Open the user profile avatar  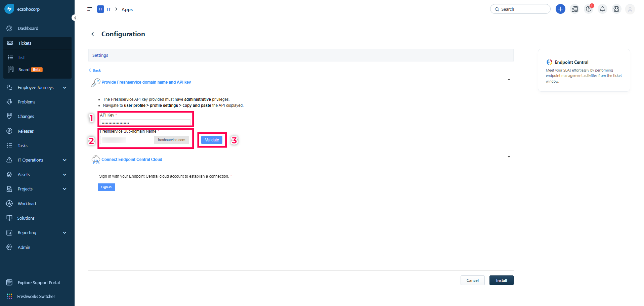tap(630, 9)
